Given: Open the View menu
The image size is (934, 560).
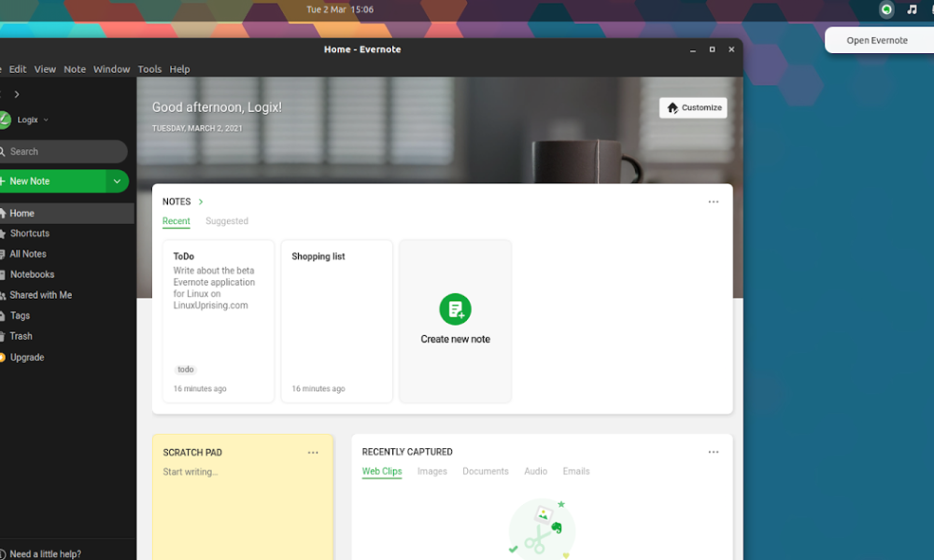Looking at the screenshot, I should (x=45, y=69).
